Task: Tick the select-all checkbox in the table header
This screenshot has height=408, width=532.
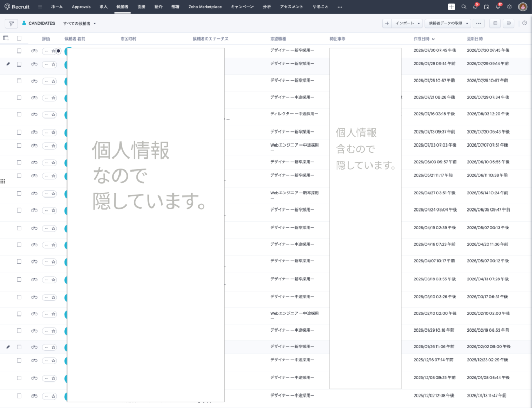Action: pyautogui.click(x=19, y=38)
